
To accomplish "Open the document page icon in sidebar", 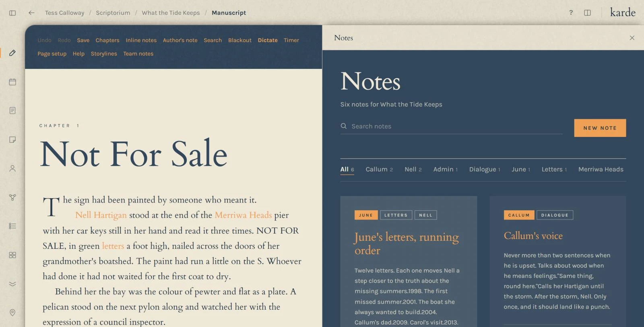I will [12, 110].
